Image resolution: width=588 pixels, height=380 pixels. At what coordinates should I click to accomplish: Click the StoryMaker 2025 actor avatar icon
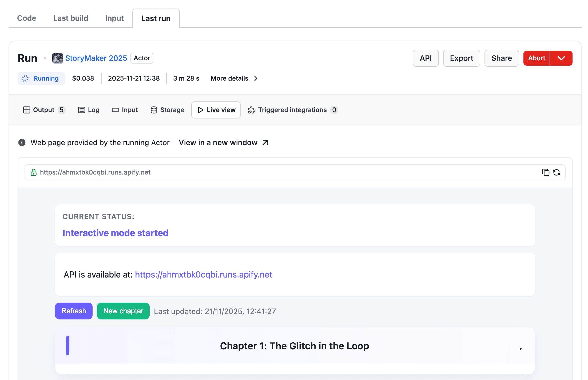click(57, 58)
